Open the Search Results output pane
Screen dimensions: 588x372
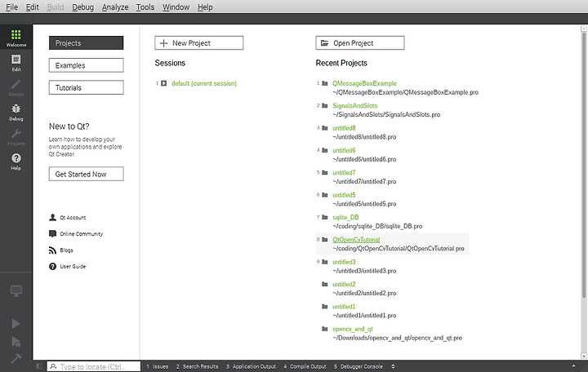(x=198, y=366)
